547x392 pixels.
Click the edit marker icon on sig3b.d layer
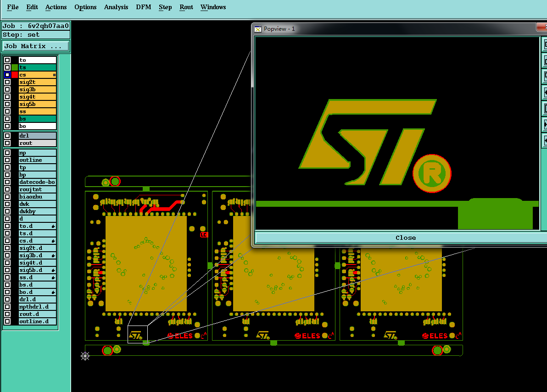click(53, 255)
